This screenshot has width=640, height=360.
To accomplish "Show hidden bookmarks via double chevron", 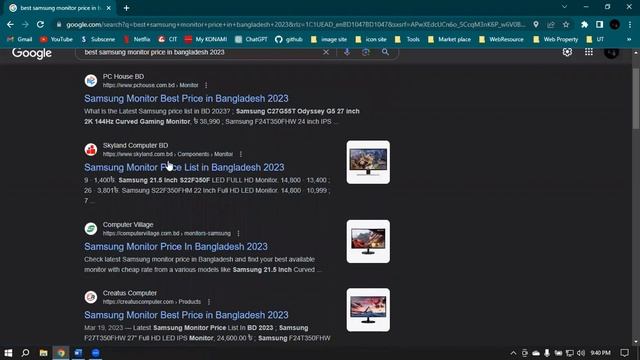I will [629, 39].
